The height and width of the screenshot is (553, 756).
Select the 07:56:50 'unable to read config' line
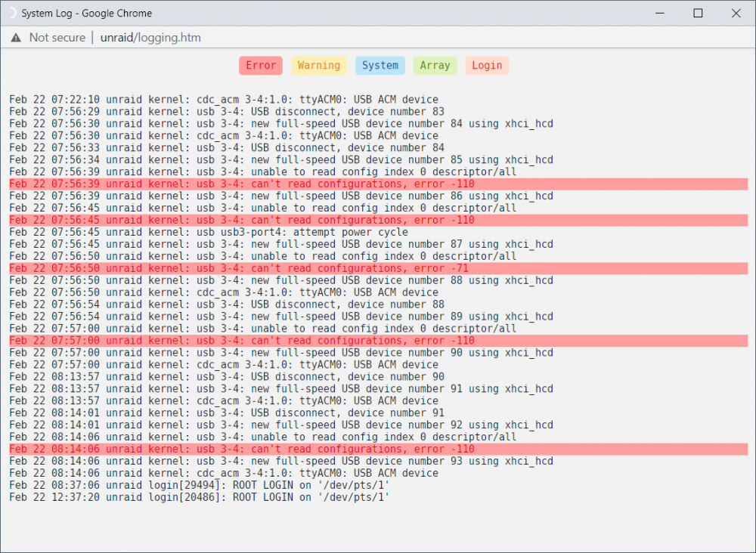tap(263, 256)
